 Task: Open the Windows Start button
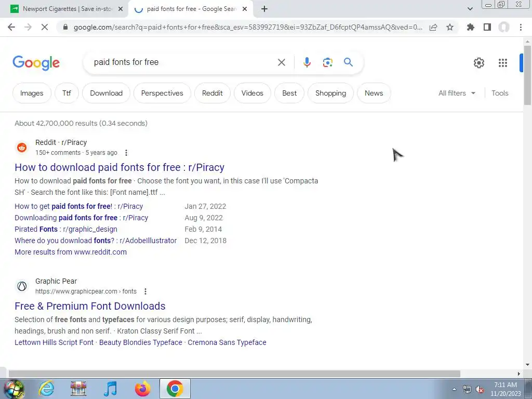click(x=14, y=389)
